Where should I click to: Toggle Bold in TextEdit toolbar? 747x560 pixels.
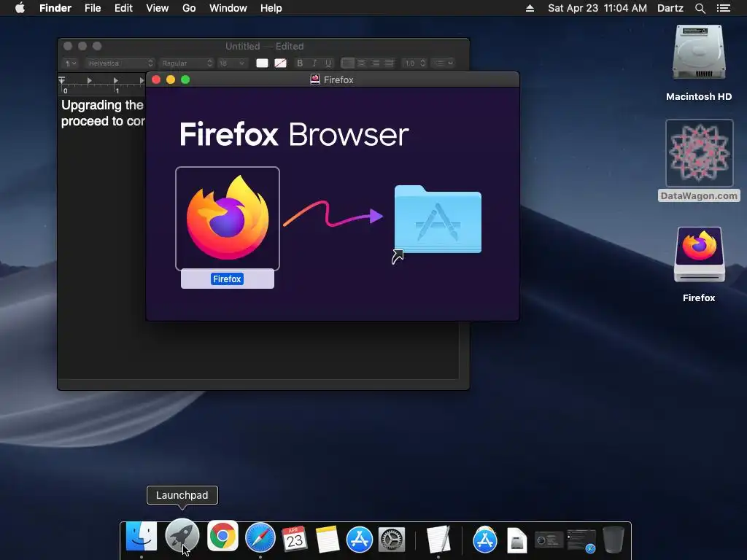tap(300, 63)
